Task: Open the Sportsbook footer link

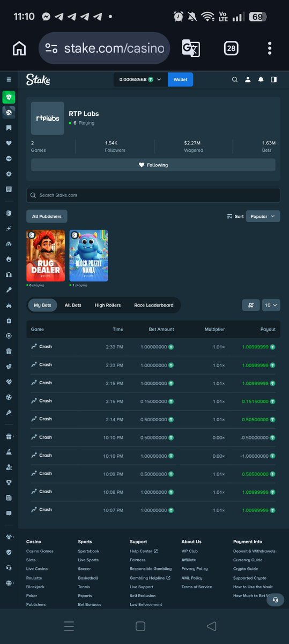Action: click(x=88, y=551)
